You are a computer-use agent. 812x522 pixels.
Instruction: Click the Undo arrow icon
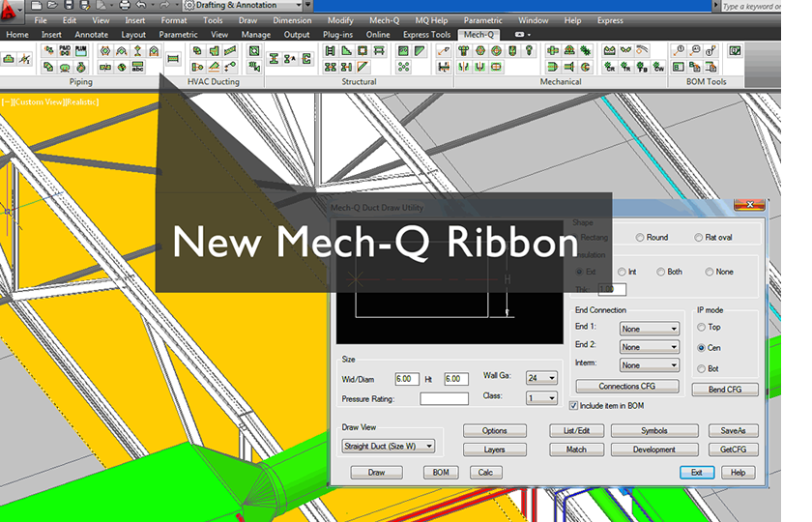click(x=141, y=5)
